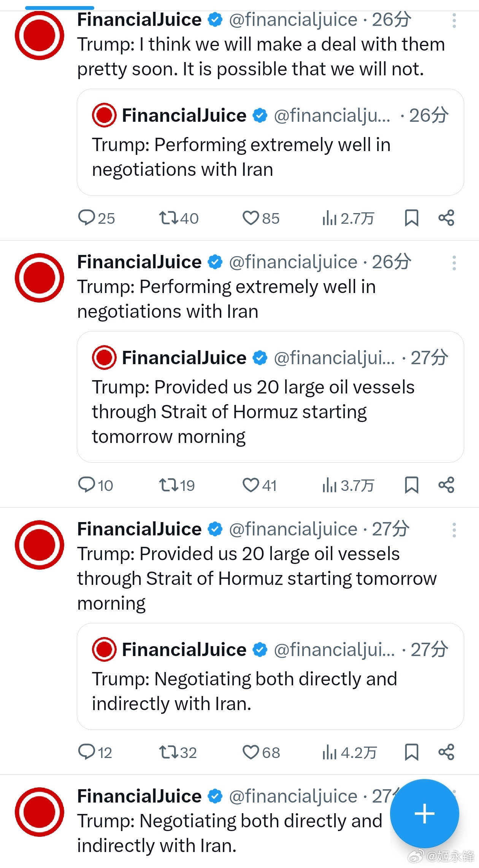Open options menu on the Iran negotiations tweet
Image resolution: width=479 pixels, height=868 pixels.
coord(455,263)
